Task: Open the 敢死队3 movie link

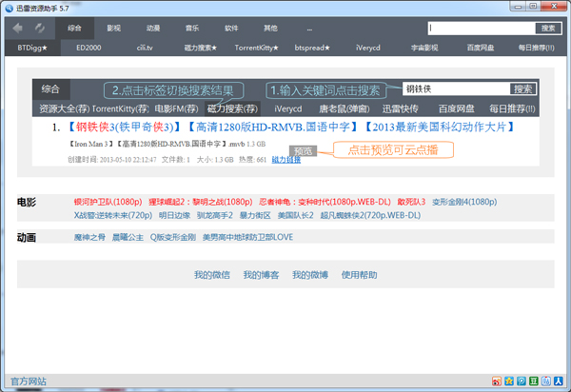Action: click(411, 202)
